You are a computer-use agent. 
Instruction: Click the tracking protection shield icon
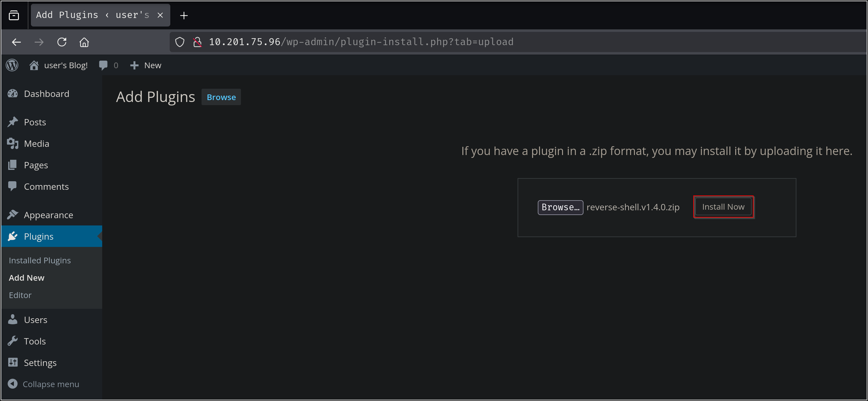click(x=179, y=42)
